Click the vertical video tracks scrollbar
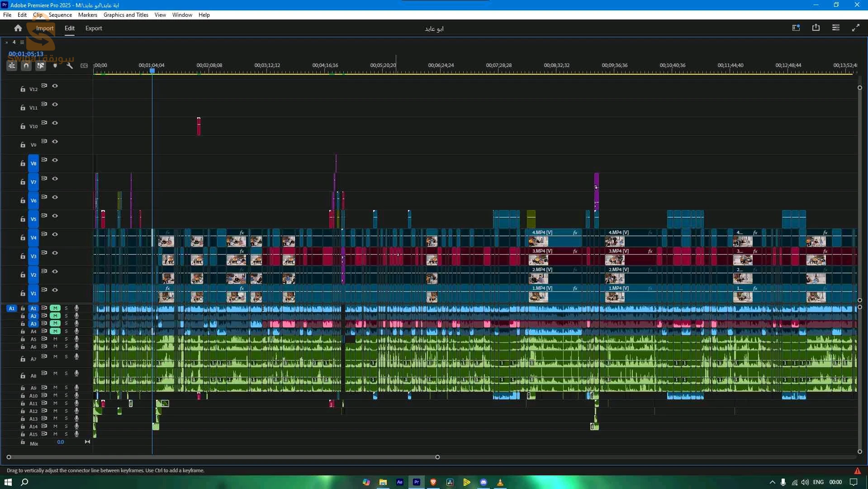Image resolution: width=868 pixels, height=489 pixels. (860, 194)
